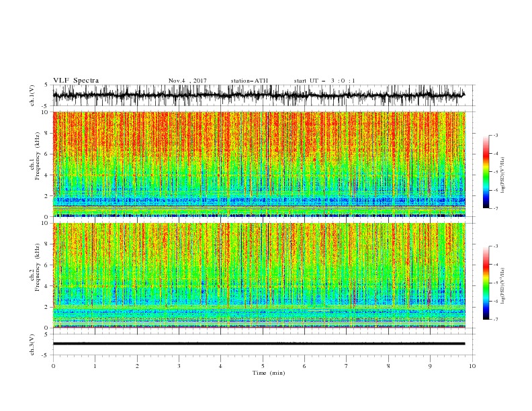
Task: Click the 'ch.3(V)' axis label
Action: click(x=32, y=345)
